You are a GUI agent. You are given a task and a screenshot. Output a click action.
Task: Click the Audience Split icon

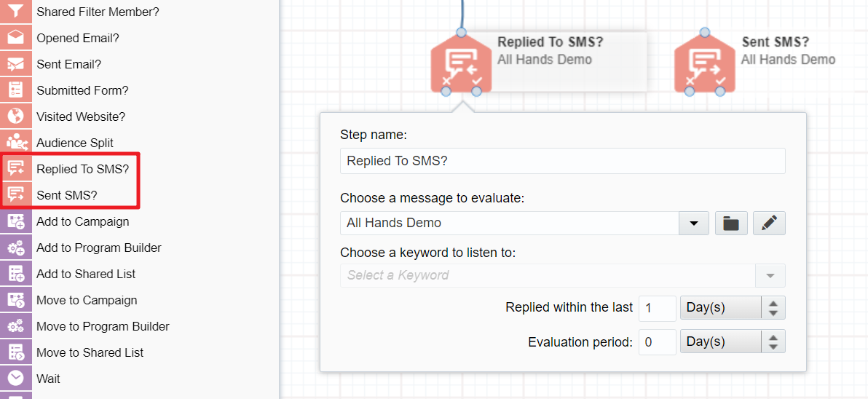pos(15,143)
